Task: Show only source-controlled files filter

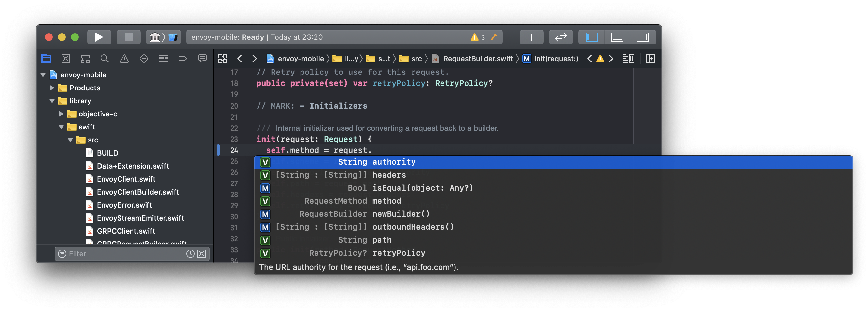Action: click(x=202, y=254)
